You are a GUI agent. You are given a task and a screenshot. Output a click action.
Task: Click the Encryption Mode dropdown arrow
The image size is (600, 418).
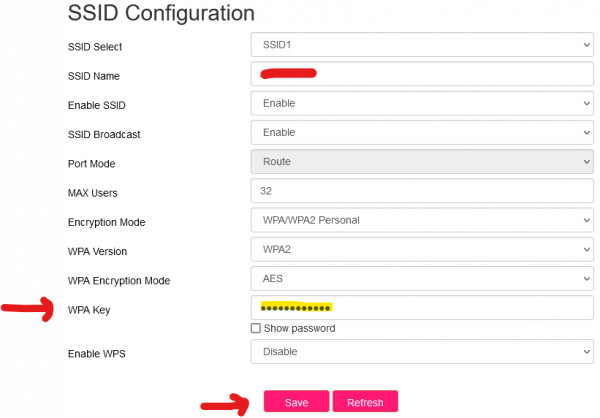point(585,219)
